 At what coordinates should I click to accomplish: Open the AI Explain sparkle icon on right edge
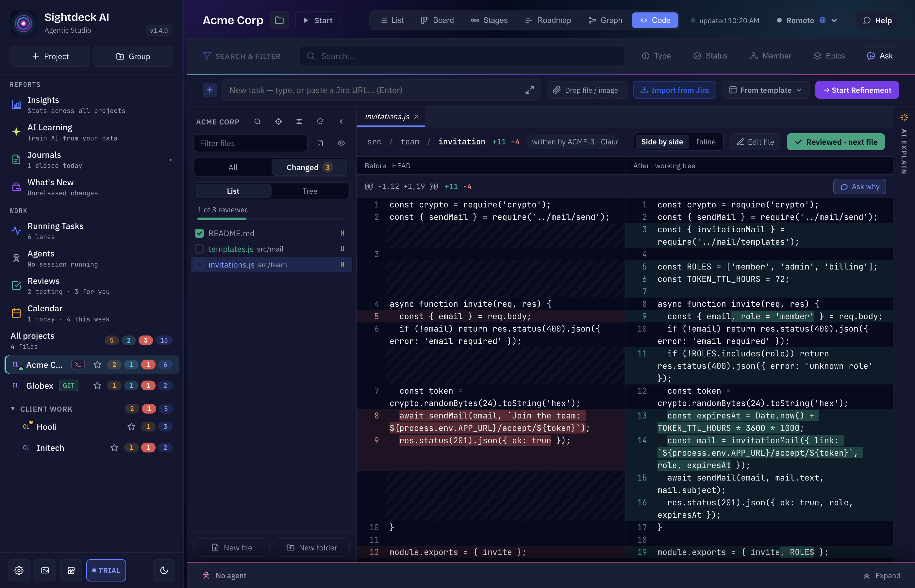[x=904, y=118]
